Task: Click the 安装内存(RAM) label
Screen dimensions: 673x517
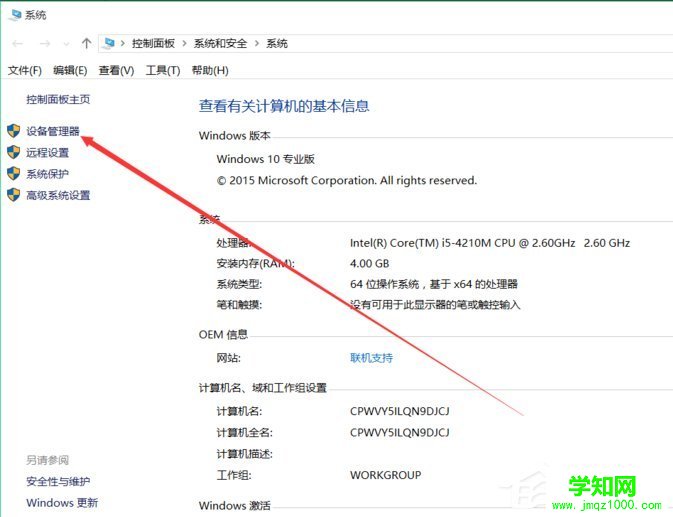Action: [256, 263]
